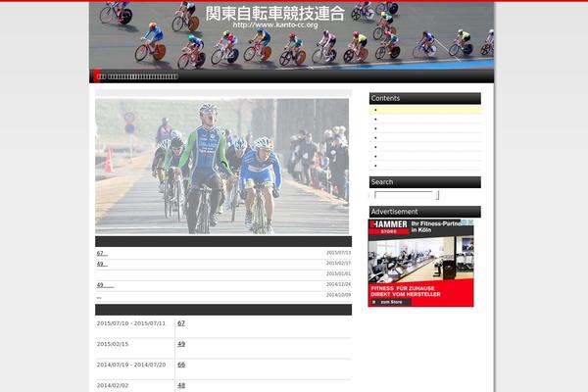Click the date range 2014/07/19 - 2014/07/20
The width and height of the screenshot is (588, 392).
[x=131, y=365]
